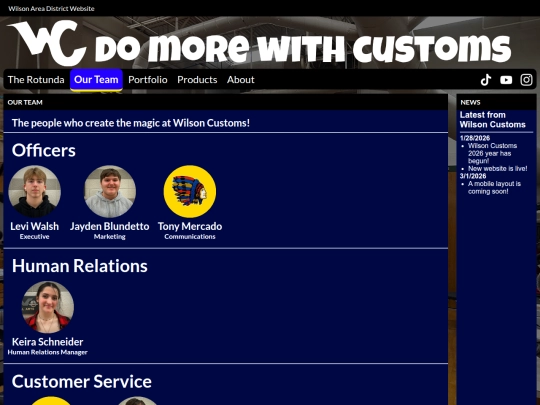Click the Officers section heading
The height and width of the screenshot is (405, 540).
pos(44,150)
